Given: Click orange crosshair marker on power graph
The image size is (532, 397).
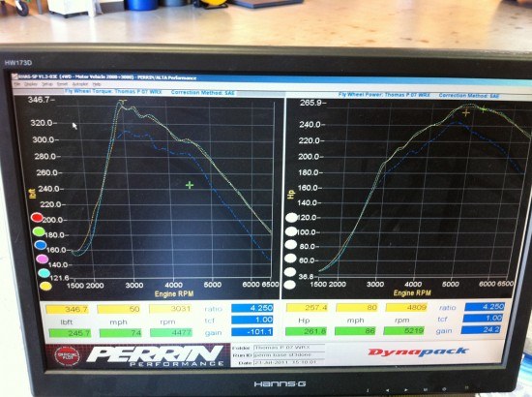Looking at the screenshot, I should (x=466, y=112).
